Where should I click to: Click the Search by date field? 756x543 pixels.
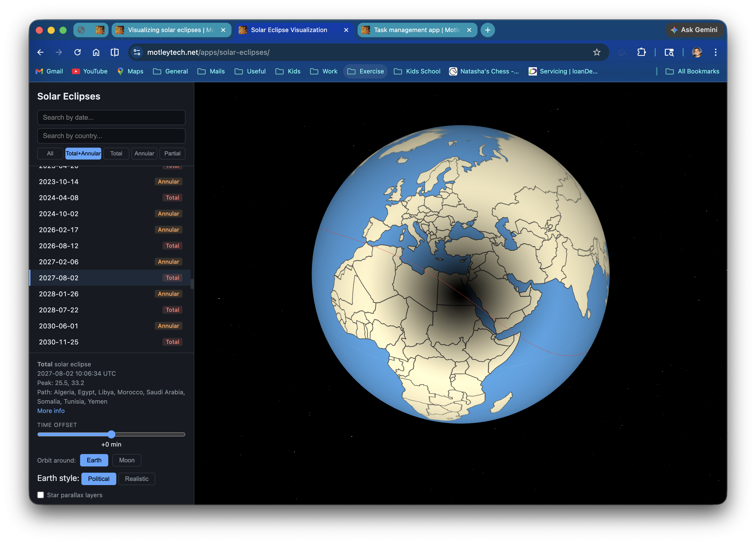point(111,117)
